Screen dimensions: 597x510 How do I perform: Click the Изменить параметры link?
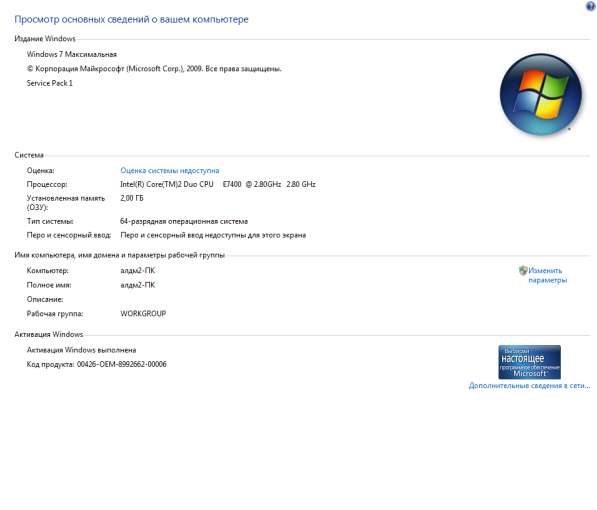[x=547, y=275]
